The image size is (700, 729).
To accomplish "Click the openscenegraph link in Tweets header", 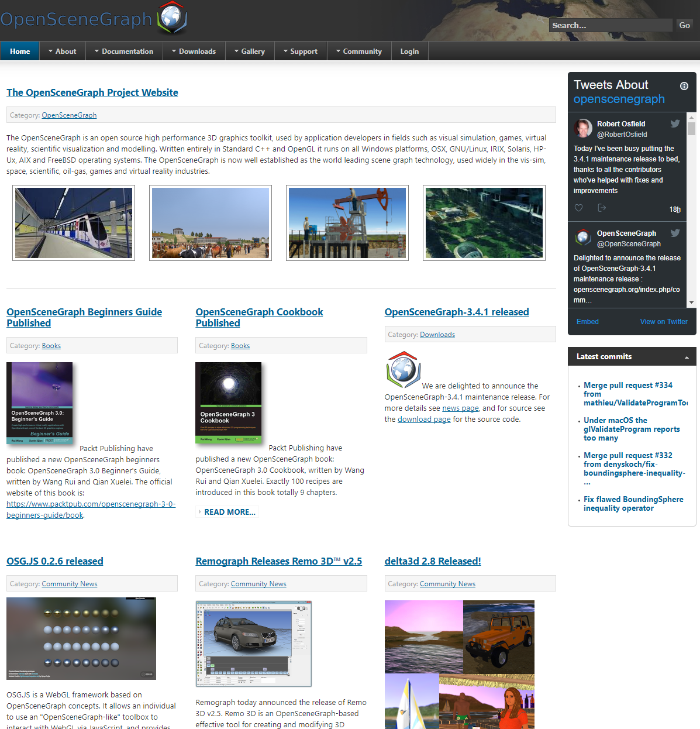I will coord(619,99).
